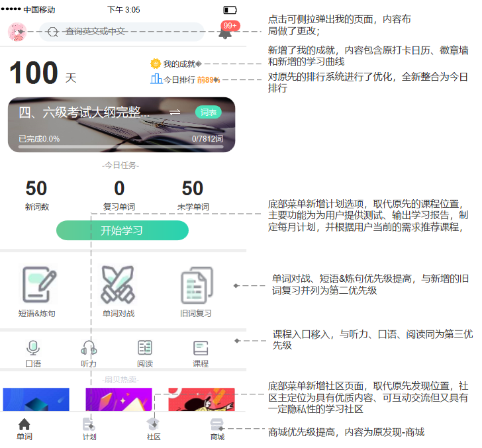This screenshot has height=448, width=482.
Task: Switch to 商城 shop tab
Action: coord(217,429)
